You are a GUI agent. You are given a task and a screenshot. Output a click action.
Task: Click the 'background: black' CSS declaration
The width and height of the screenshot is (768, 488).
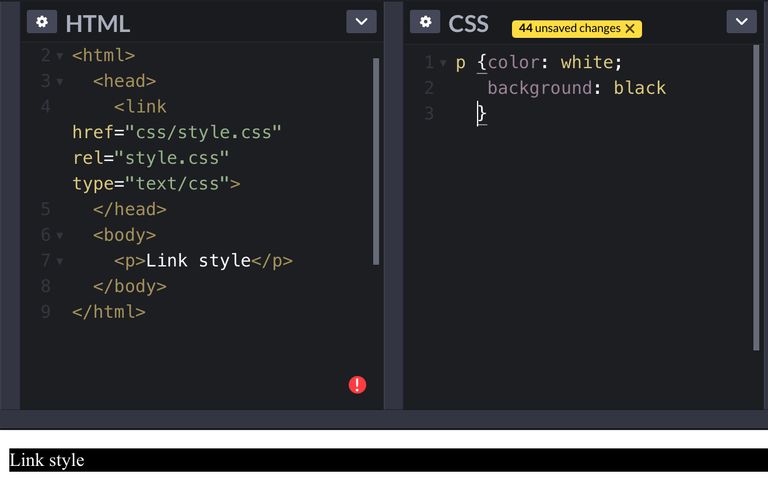pos(576,88)
